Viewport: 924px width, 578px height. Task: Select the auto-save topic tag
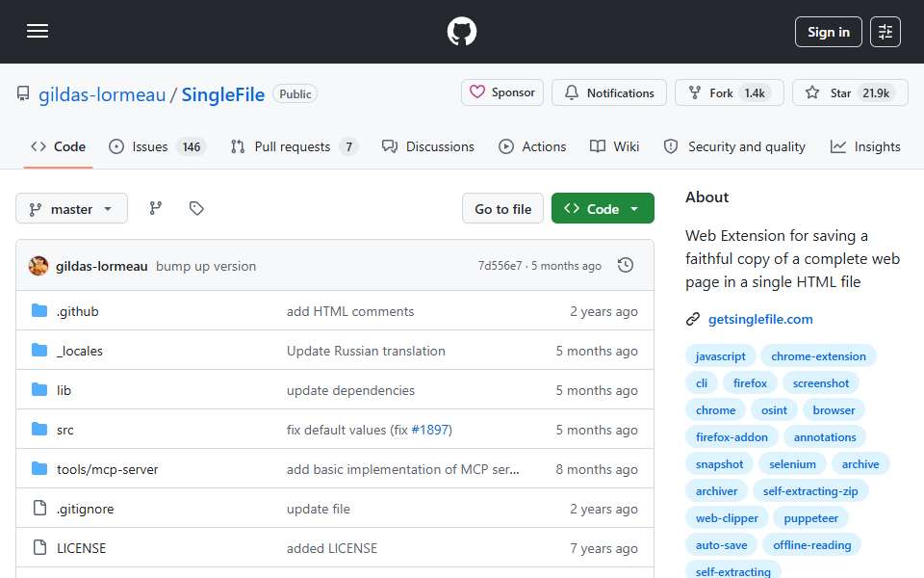click(x=721, y=546)
